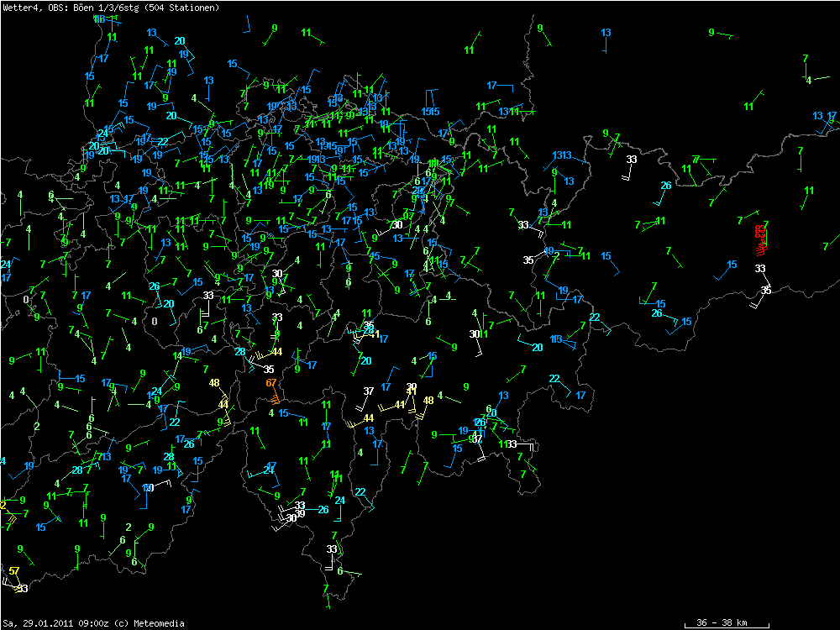
Task: Click the pale green 4 station beside orange 67
Action: 271,412
